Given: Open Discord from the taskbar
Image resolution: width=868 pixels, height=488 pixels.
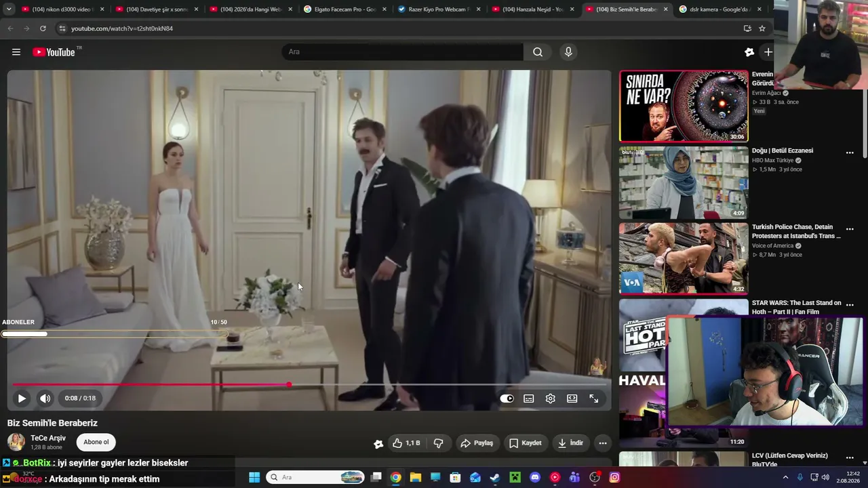Looking at the screenshot, I should [535, 477].
